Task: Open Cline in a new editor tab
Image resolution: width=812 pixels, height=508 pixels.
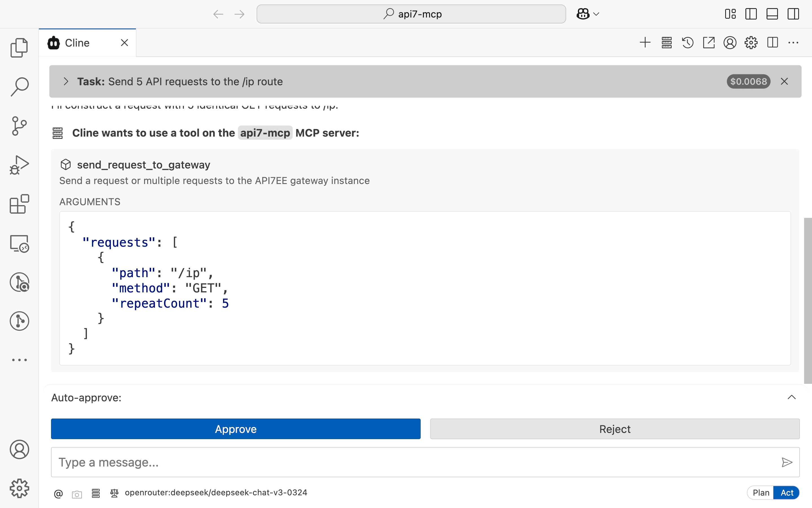Action: [x=709, y=43]
